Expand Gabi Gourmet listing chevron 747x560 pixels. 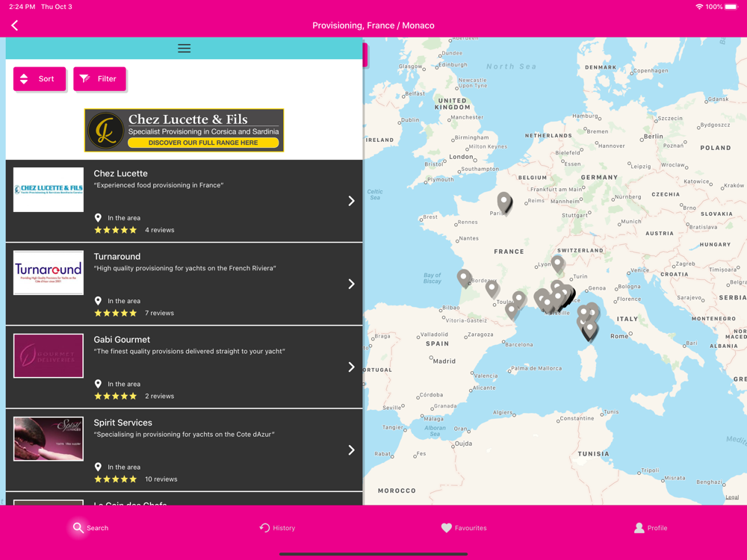pyautogui.click(x=351, y=367)
